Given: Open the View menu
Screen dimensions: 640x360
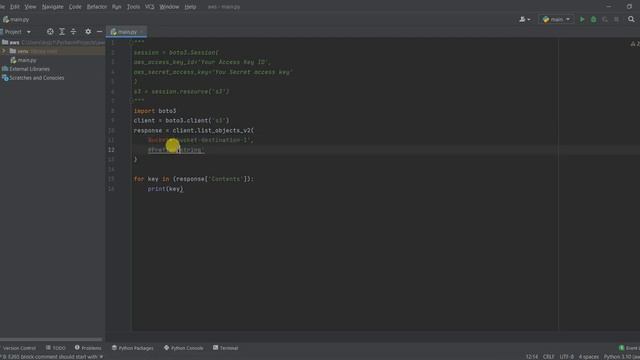Looking at the screenshot, I should (x=30, y=7).
